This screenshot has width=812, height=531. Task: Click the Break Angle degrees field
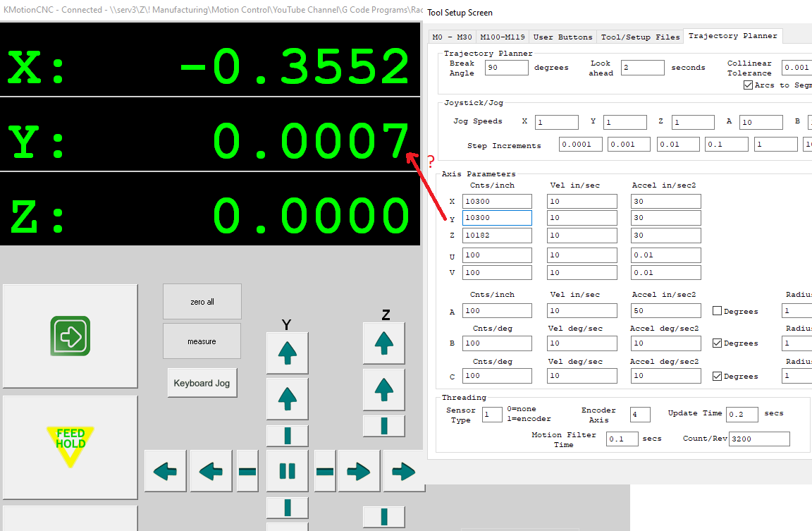506,68
